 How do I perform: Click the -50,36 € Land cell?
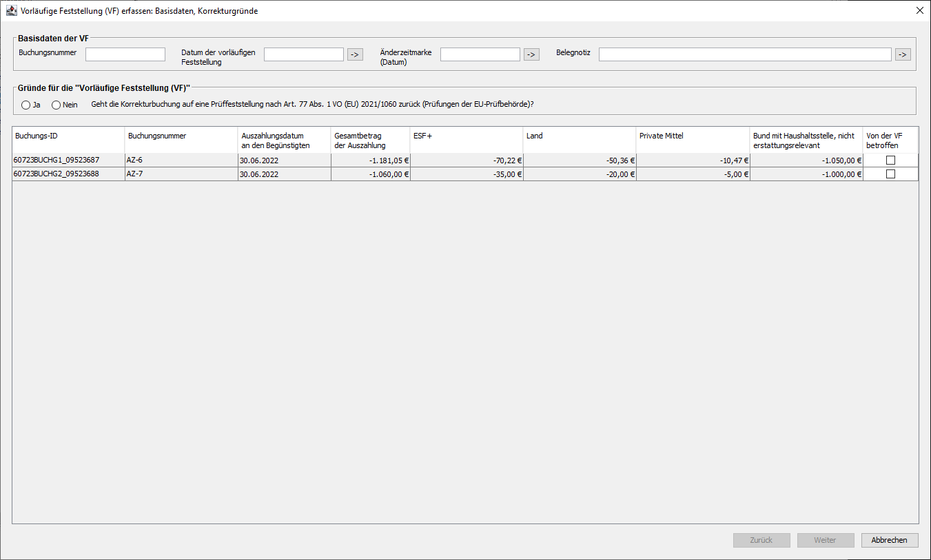580,160
